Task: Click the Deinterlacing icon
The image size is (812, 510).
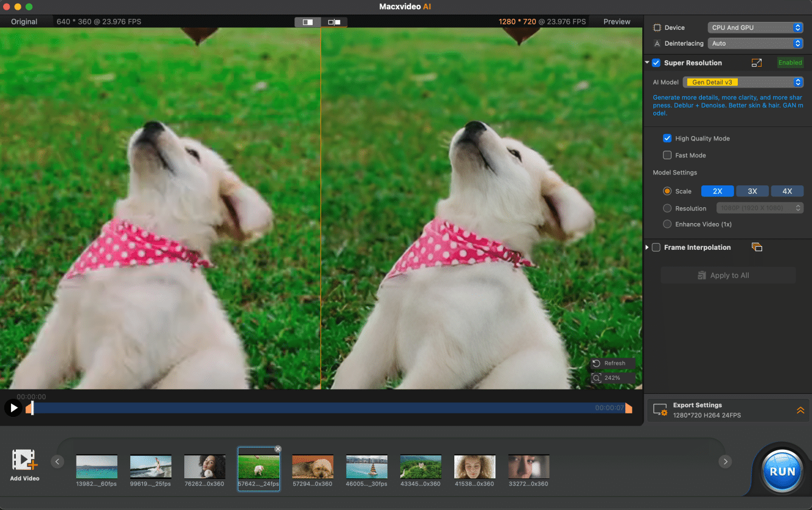Action: click(x=658, y=43)
